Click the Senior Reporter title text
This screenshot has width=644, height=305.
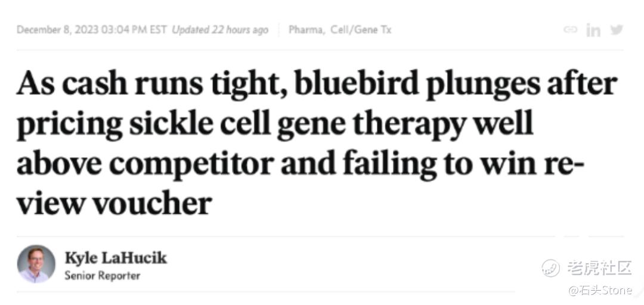point(102,276)
